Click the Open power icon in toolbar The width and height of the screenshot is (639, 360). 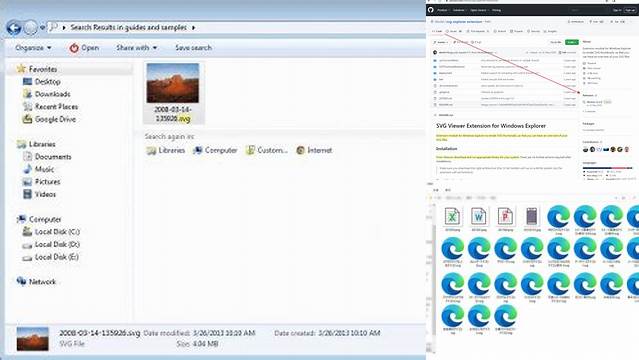click(x=74, y=48)
